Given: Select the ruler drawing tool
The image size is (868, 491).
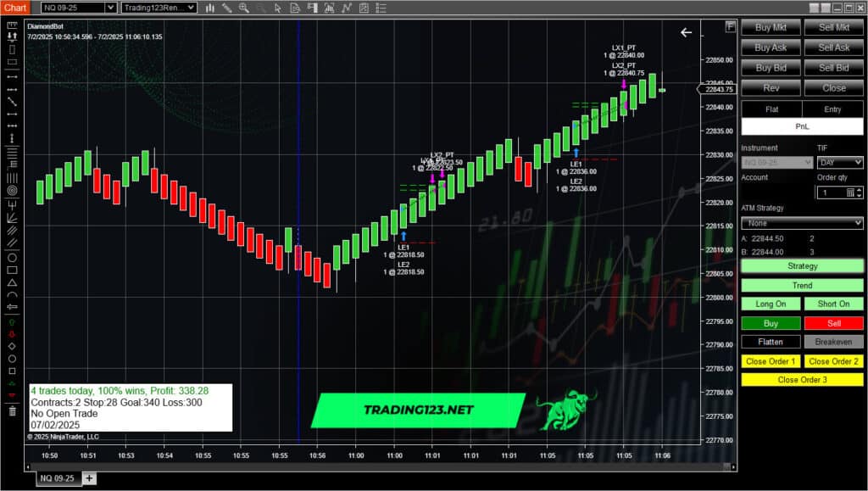Looking at the screenshot, I should point(12,25).
